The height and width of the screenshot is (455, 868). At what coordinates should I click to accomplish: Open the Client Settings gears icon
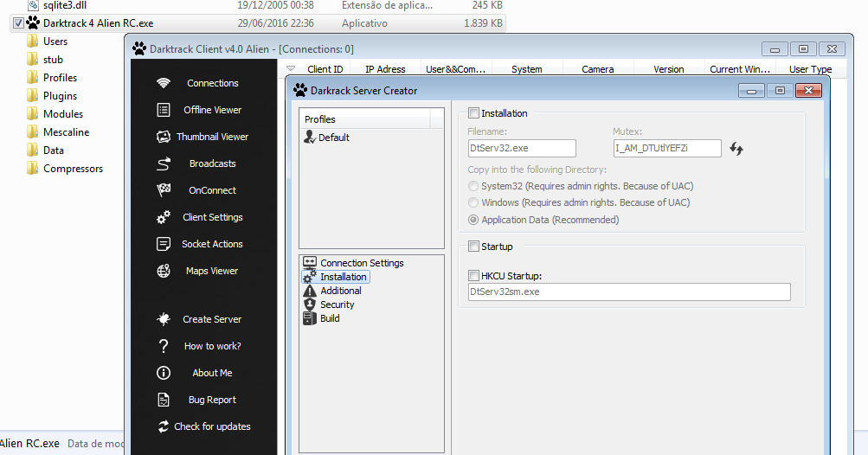[164, 217]
